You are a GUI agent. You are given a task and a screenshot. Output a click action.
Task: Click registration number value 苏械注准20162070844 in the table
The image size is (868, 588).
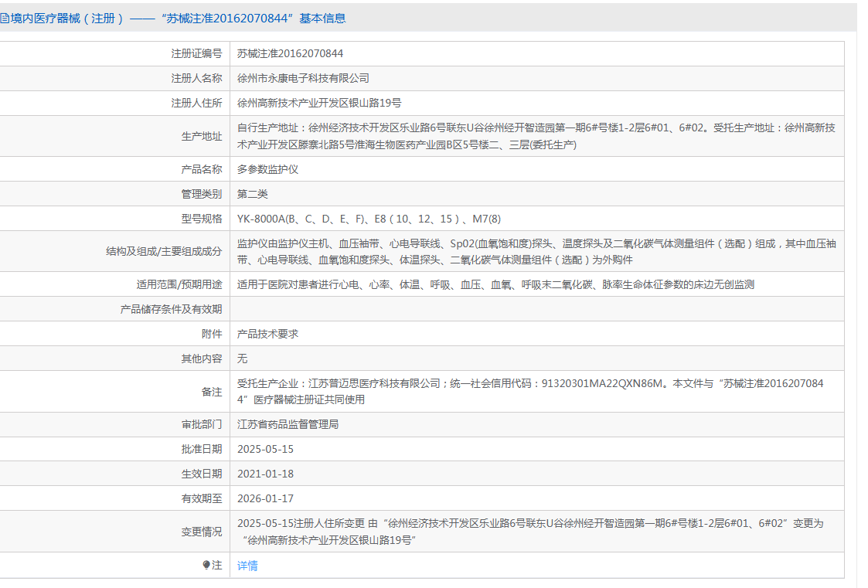click(290, 53)
